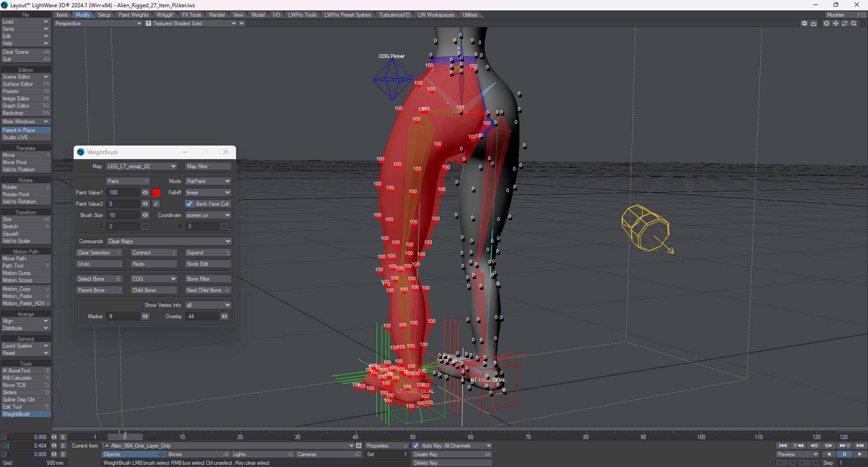The image size is (868, 467).
Task: Step forward one frame
Action: pyautogui.click(x=829, y=446)
